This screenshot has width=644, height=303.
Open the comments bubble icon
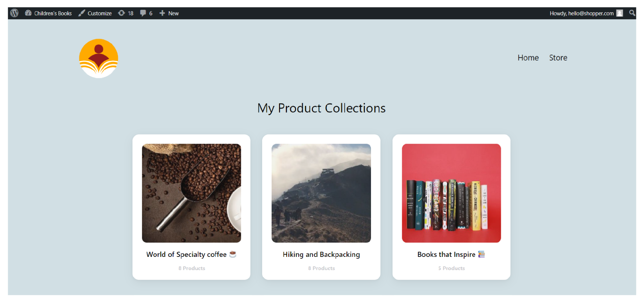(143, 13)
